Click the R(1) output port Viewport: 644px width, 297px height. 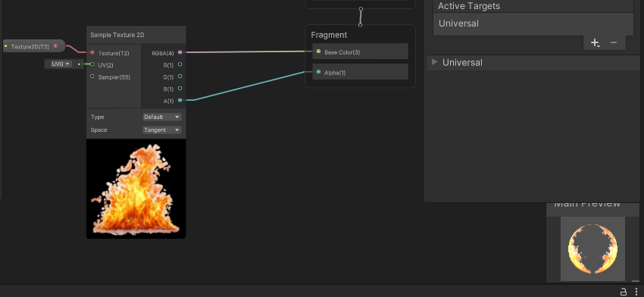pos(180,64)
